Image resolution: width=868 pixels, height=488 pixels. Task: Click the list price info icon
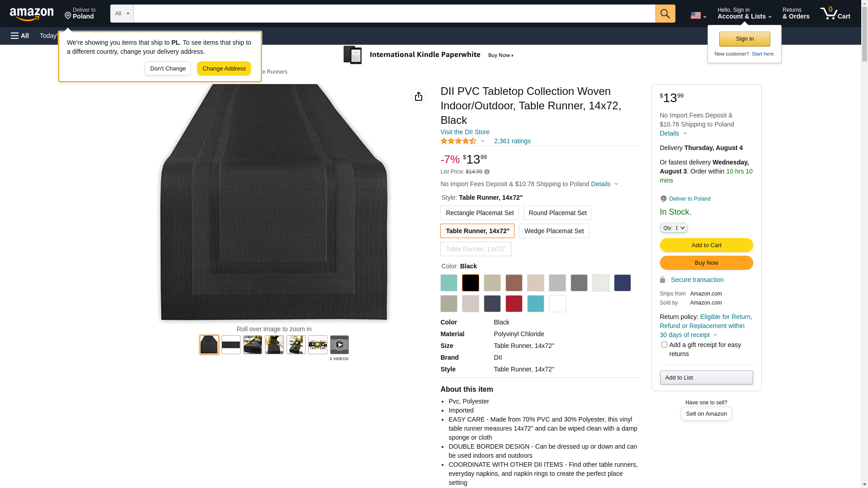click(487, 172)
